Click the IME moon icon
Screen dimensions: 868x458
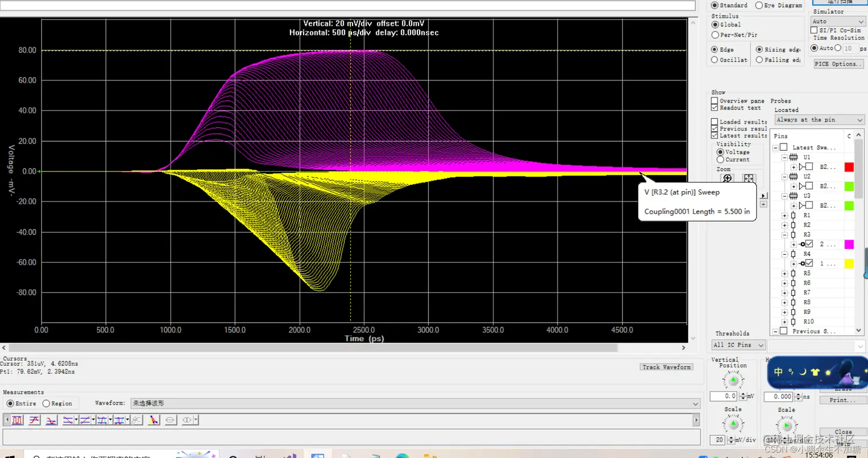804,371
